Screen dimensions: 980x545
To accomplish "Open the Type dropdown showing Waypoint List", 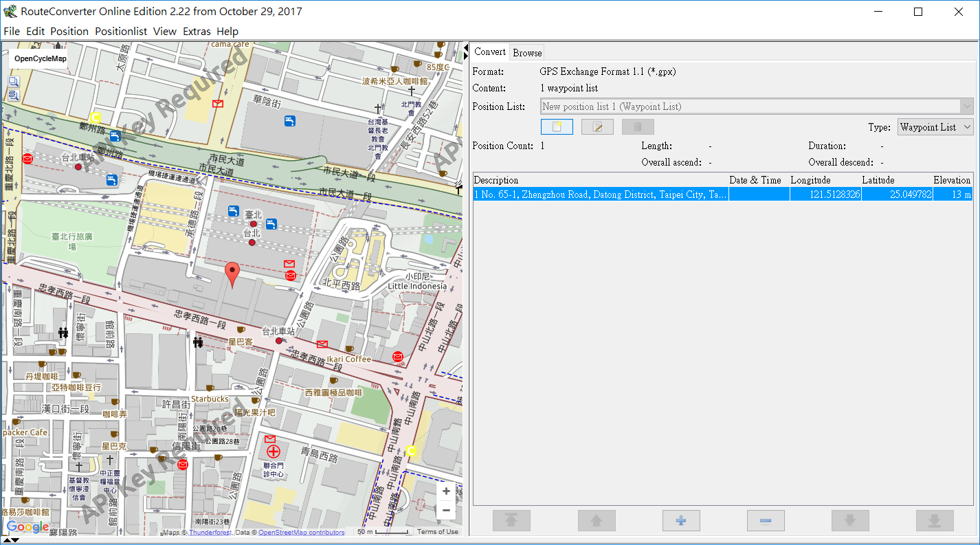I will click(x=935, y=127).
